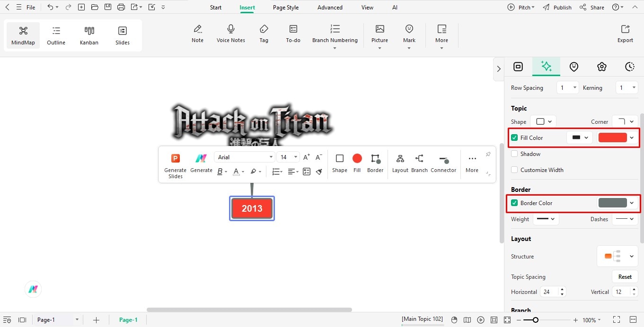
Task: Click the Redo arrow icon
Action: 68,7
